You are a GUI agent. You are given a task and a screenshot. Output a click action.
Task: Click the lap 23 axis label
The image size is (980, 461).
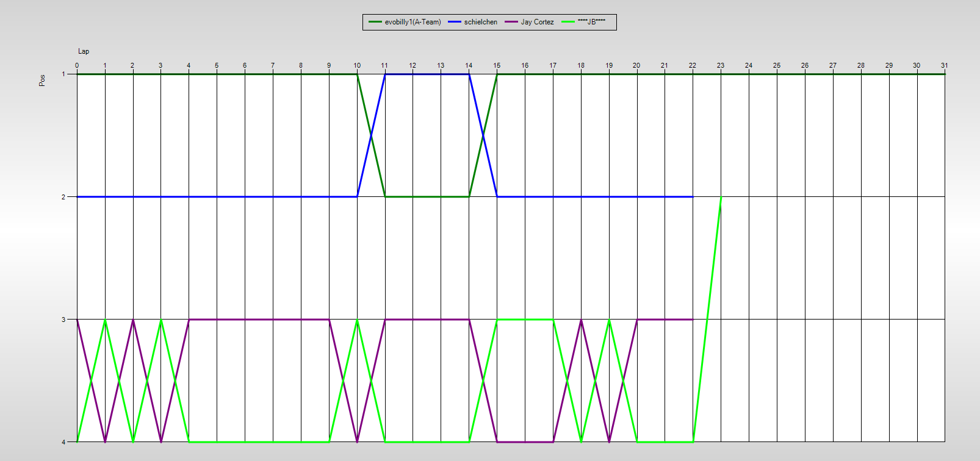coord(721,65)
